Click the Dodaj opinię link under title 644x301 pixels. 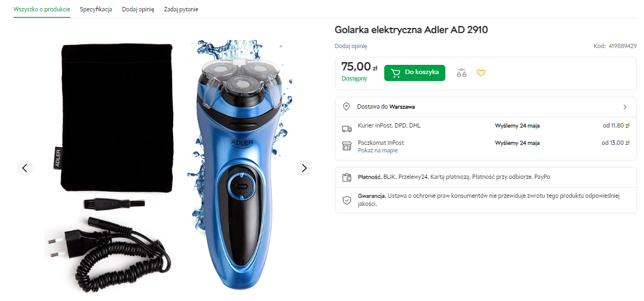[351, 46]
